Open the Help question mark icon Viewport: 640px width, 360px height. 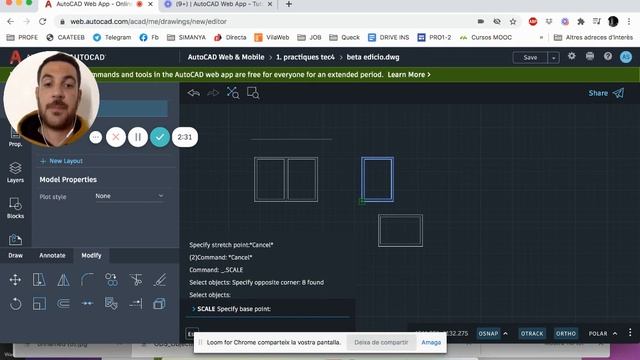[x=608, y=56]
